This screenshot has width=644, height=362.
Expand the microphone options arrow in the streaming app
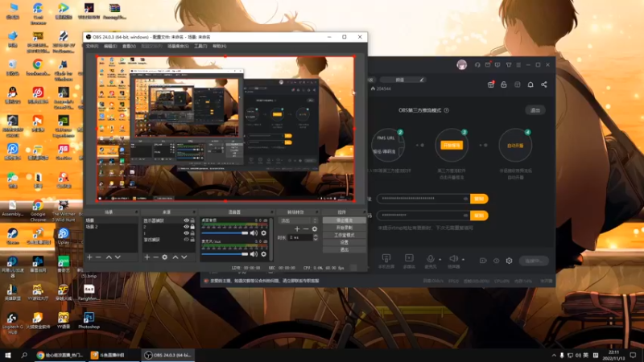(440, 259)
